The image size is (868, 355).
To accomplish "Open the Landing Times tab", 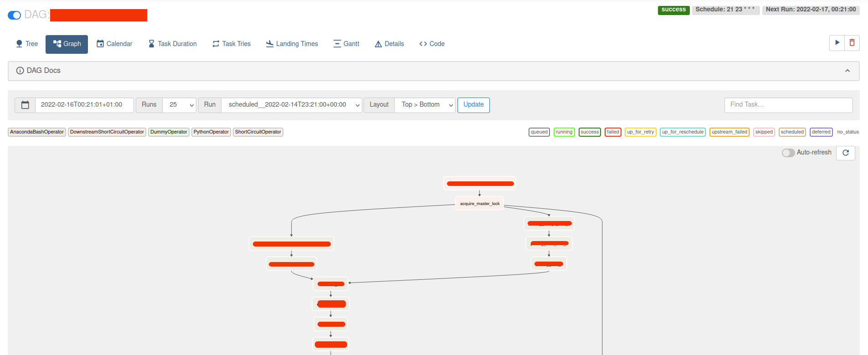I will [x=292, y=44].
